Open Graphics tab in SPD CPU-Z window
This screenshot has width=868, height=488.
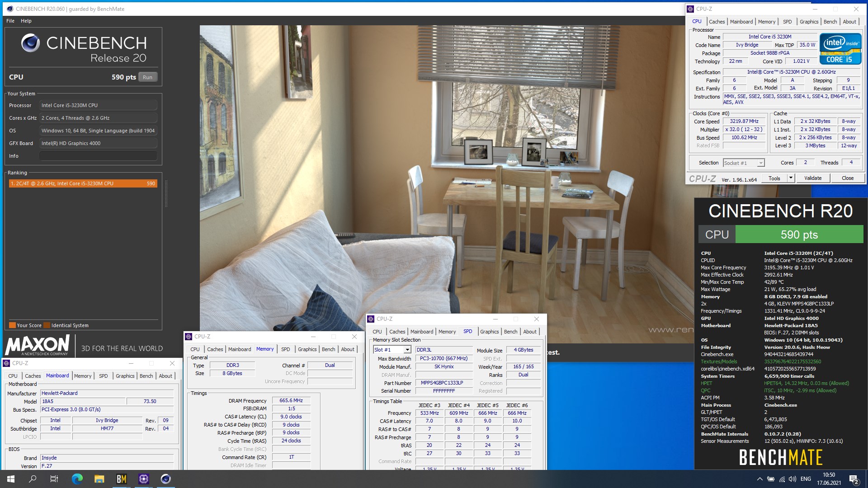point(490,332)
